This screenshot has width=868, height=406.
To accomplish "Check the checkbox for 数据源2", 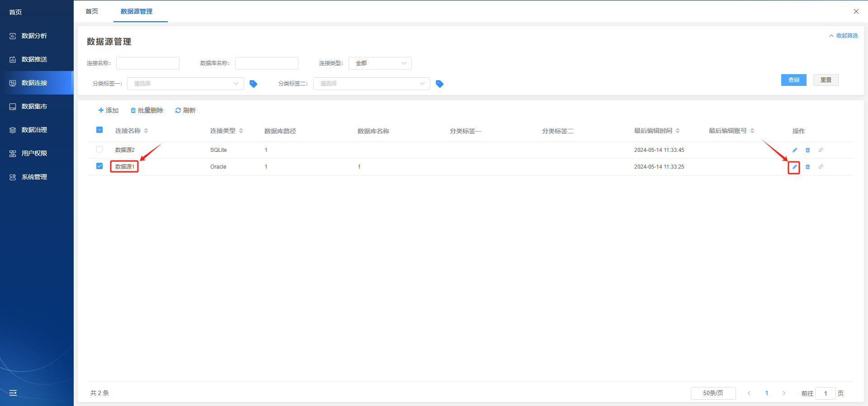I will click(x=99, y=149).
